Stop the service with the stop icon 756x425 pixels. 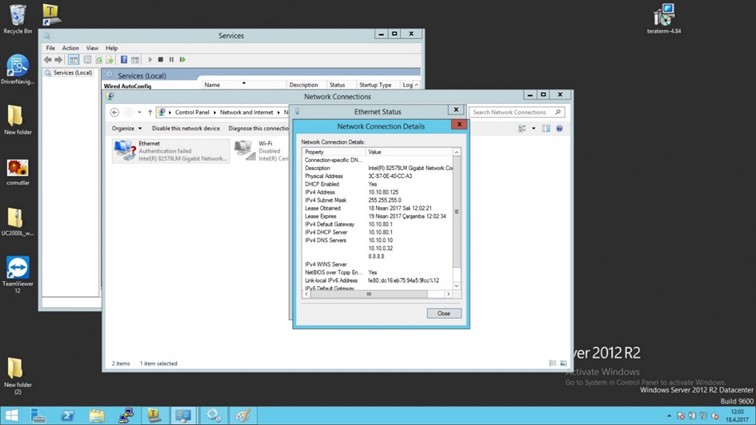click(161, 60)
